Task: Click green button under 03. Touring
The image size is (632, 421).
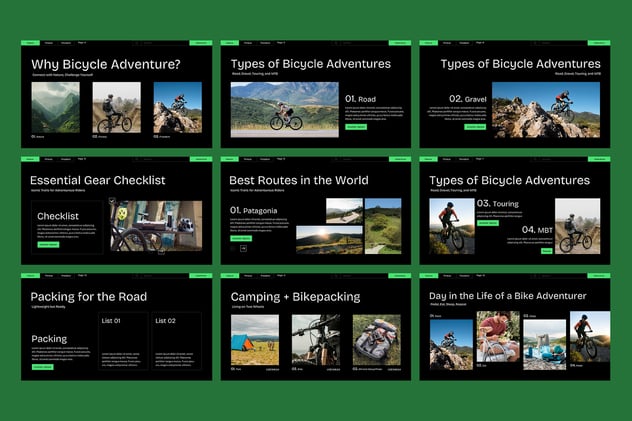Action: click(487, 223)
